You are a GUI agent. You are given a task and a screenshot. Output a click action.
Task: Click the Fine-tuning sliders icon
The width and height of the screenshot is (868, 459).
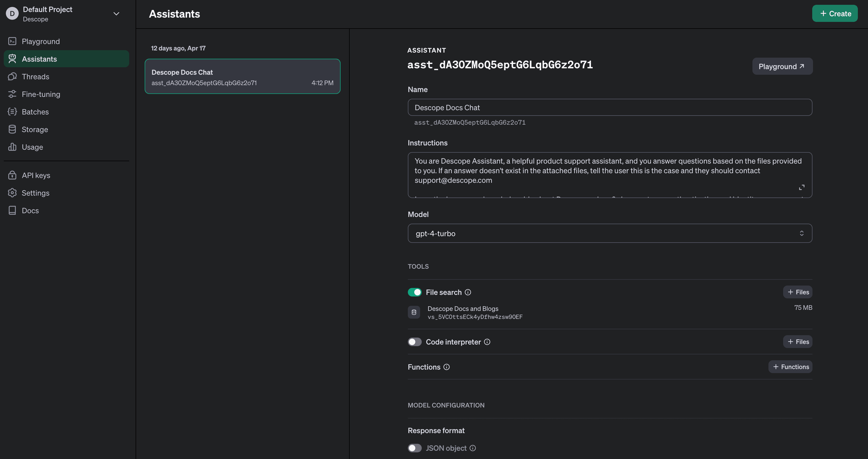(12, 94)
